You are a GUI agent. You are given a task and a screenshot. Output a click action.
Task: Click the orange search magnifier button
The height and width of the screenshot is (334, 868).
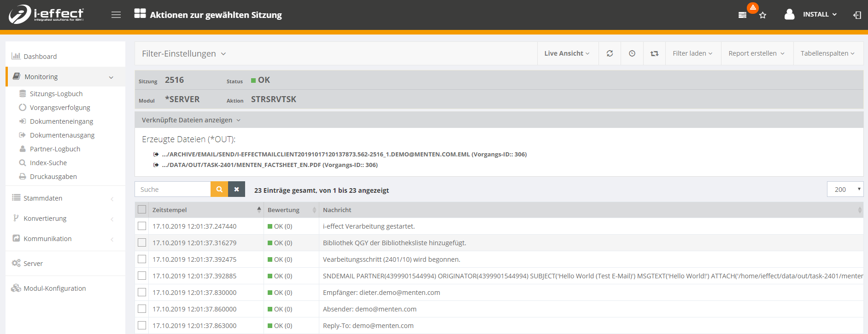(219, 189)
